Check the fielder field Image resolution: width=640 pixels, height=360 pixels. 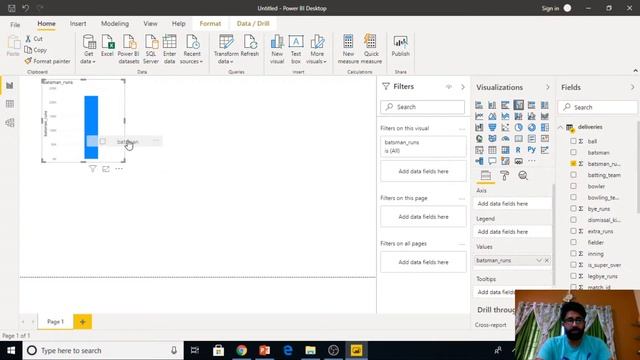[573, 242]
